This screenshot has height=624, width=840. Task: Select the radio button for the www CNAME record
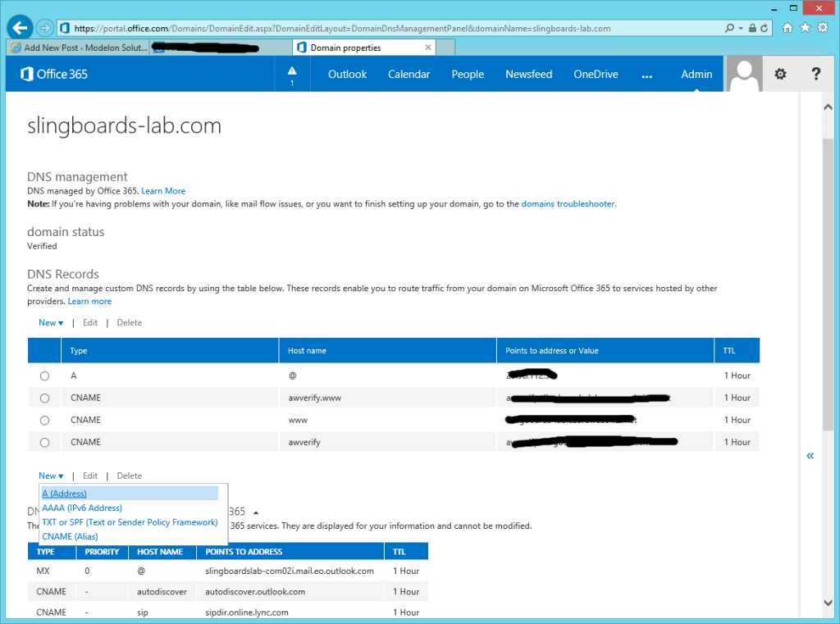point(45,420)
